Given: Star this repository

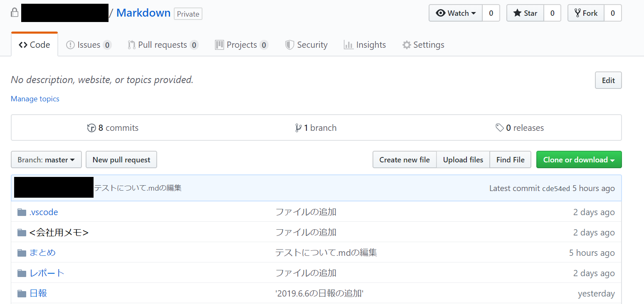Looking at the screenshot, I should click(x=525, y=13).
